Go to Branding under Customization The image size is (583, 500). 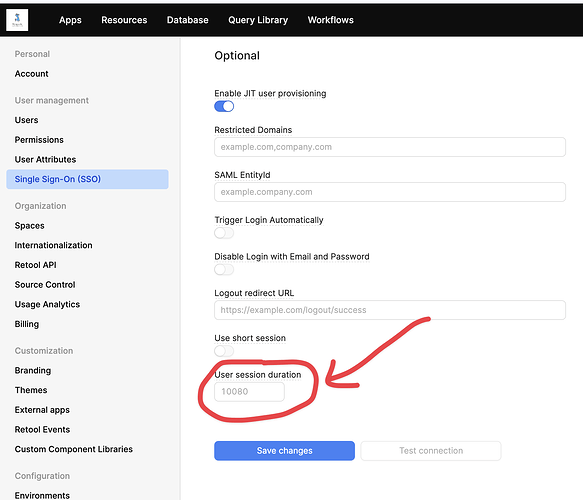[33, 371]
